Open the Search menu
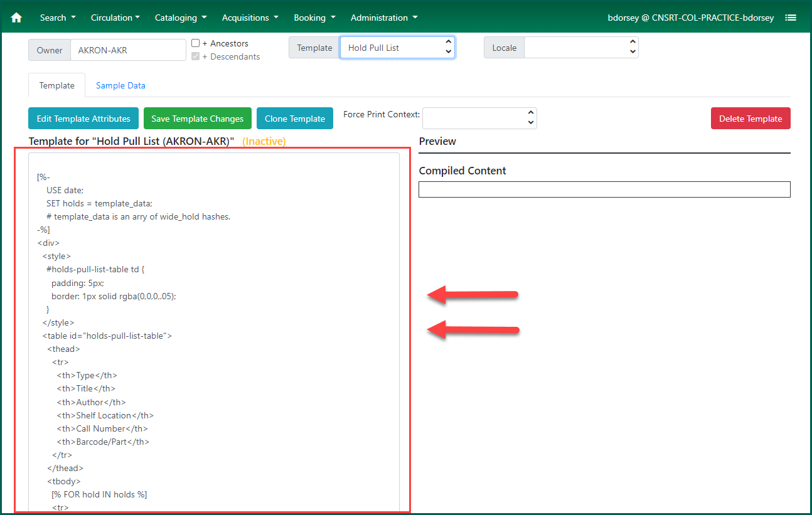 coord(58,18)
